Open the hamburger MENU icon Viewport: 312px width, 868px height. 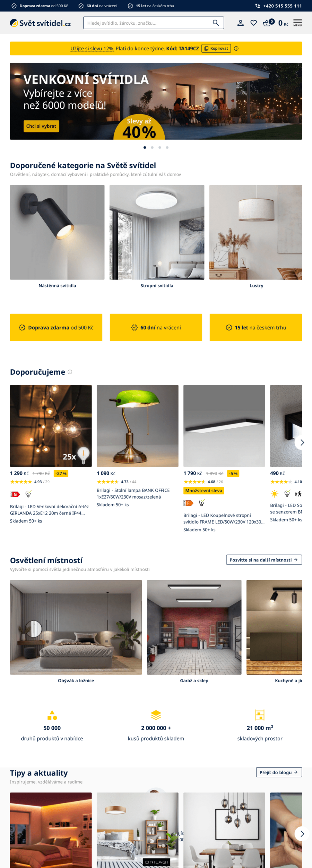click(297, 23)
